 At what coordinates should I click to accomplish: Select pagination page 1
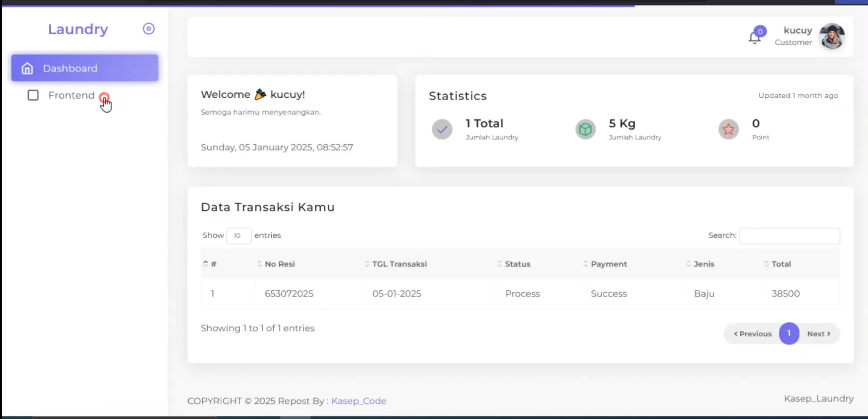789,334
